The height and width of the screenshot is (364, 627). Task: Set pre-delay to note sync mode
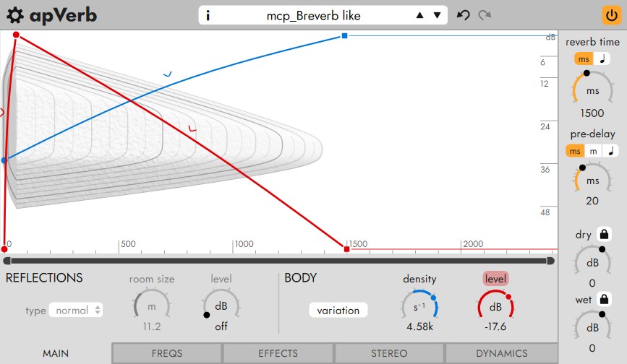click(611, 151)
